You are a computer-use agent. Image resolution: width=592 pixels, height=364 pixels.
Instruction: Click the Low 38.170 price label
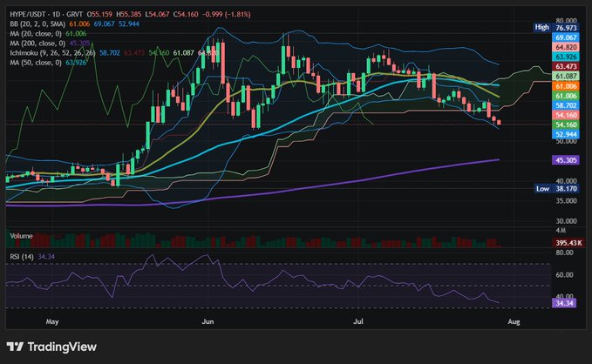point(556,189)
